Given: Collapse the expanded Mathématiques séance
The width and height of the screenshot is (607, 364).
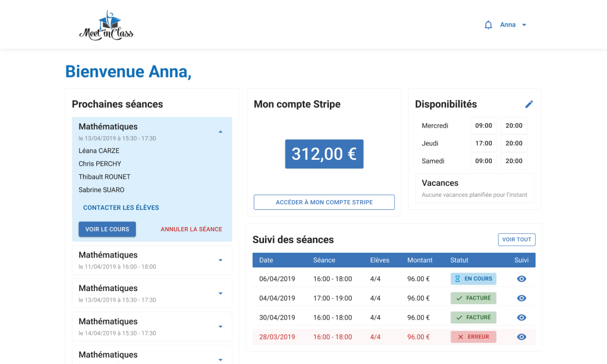Looking at the screenshot, I should pos(220,131).
